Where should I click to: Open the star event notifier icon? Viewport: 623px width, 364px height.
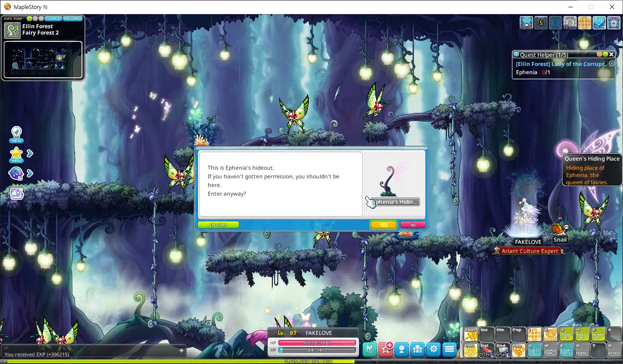[17, 154]
